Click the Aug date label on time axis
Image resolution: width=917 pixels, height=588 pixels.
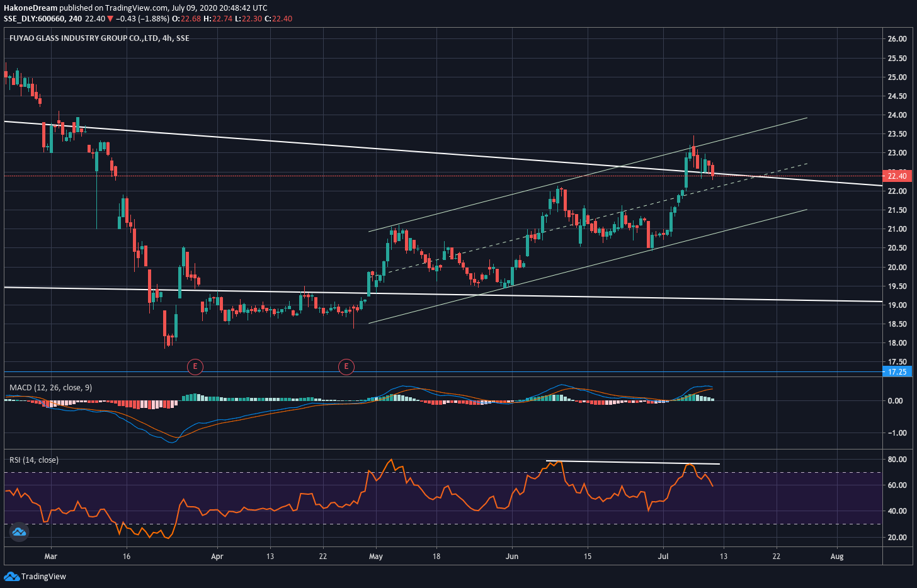pyautogui.click(x=837, y=556)
